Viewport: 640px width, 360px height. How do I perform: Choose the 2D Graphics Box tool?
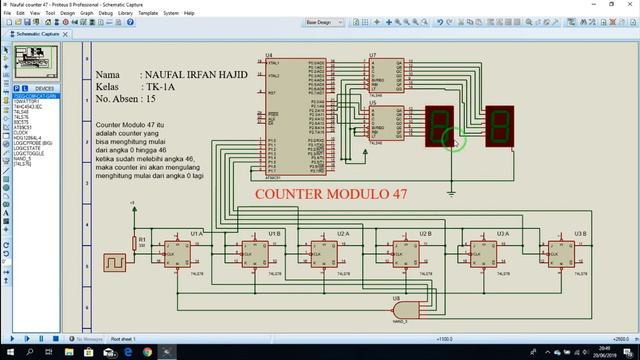[x=6, y=179]
